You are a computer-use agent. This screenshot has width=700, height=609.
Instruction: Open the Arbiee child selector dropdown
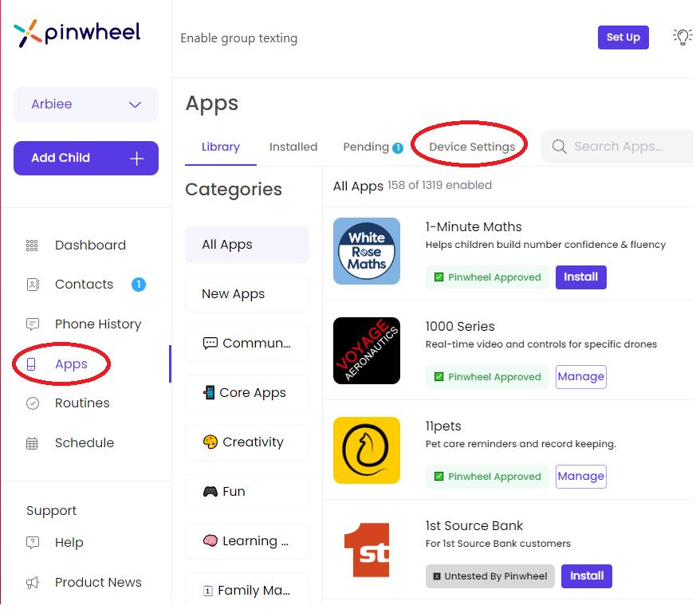[x=85, y=104]
